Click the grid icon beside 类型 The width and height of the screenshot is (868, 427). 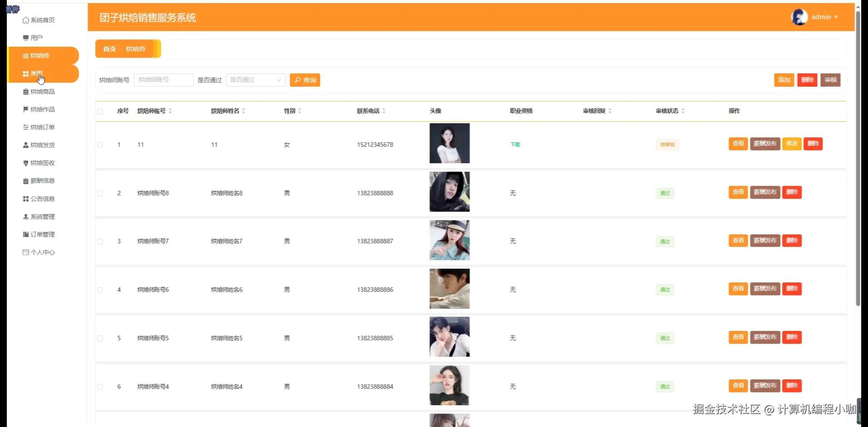coord(26,73)
